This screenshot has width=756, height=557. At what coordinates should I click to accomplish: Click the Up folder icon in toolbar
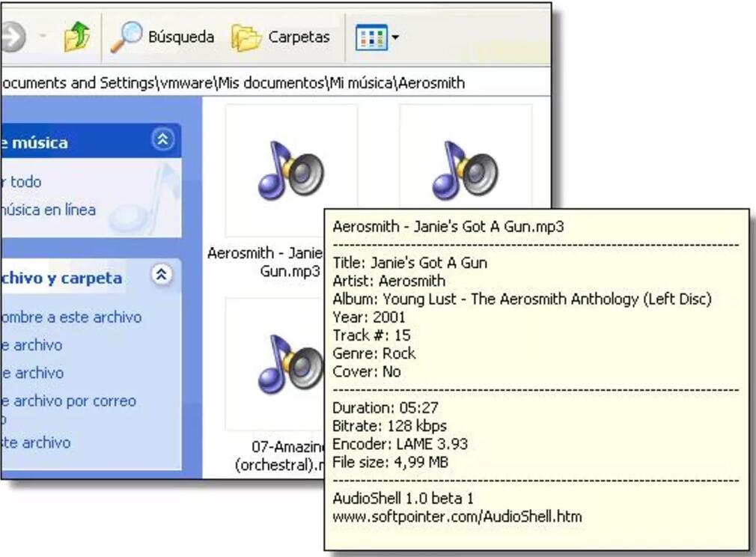pyautogui.click(x=76, y=37)
